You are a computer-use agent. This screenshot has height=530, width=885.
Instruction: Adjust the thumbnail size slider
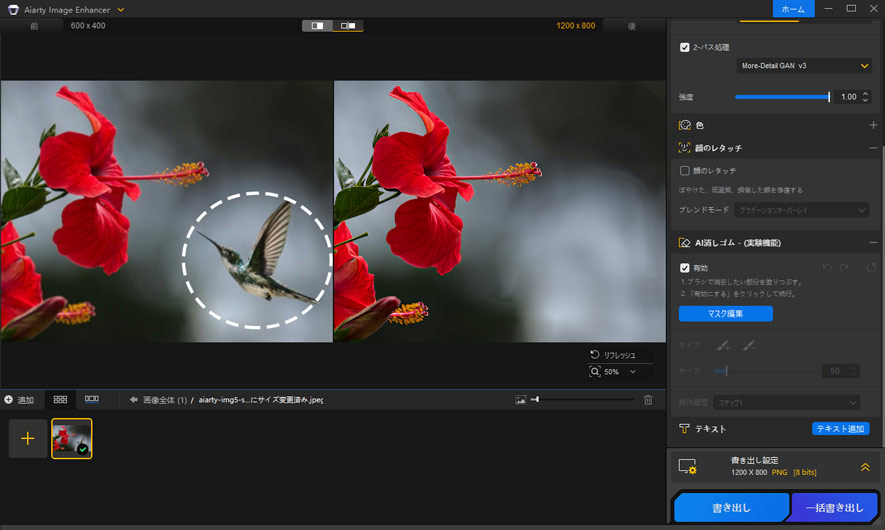[x=582, y=400]
